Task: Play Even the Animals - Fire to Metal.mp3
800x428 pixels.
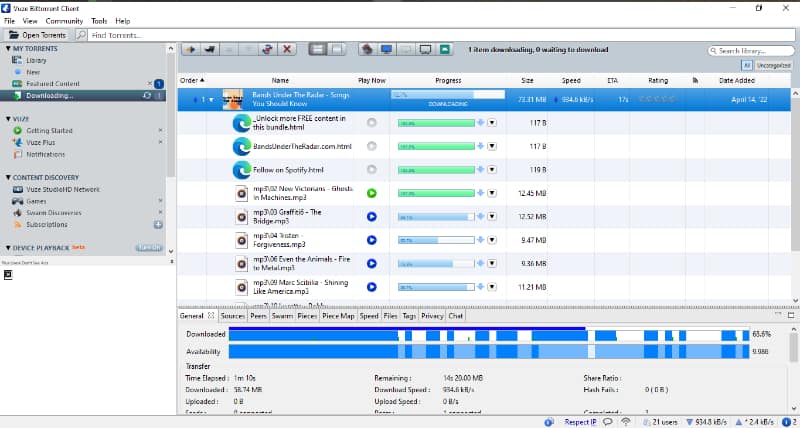Action: 371,263
